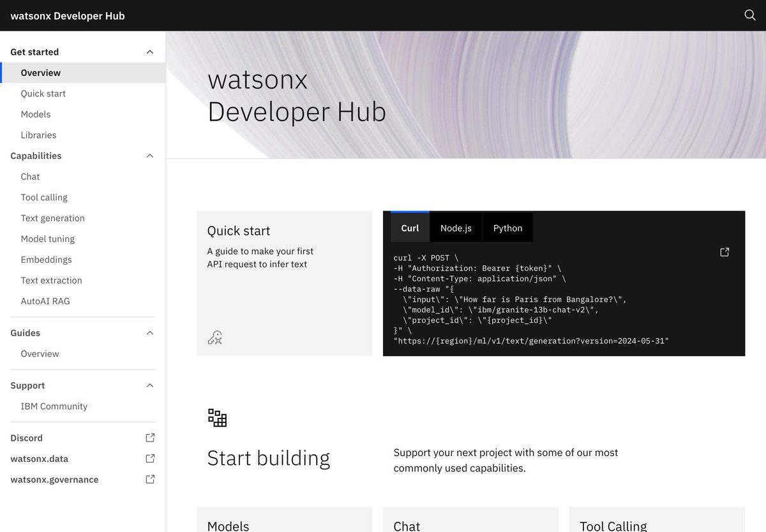This screenshot has width=766, height=532.
Task: Open the watsonx.data sidebar link
Action: point(83,459)
